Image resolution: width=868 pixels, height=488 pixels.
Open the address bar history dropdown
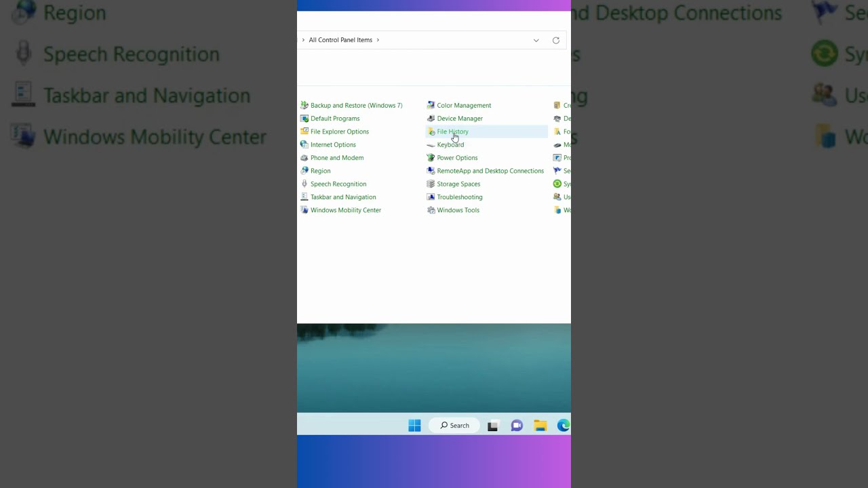[x=536, y=40]
